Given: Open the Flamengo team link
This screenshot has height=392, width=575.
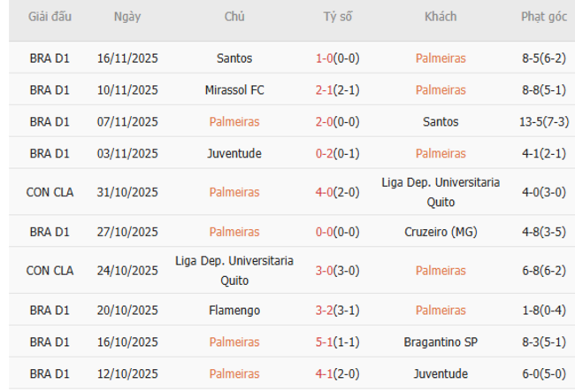Looking at the screenshot, I should 234,310.
